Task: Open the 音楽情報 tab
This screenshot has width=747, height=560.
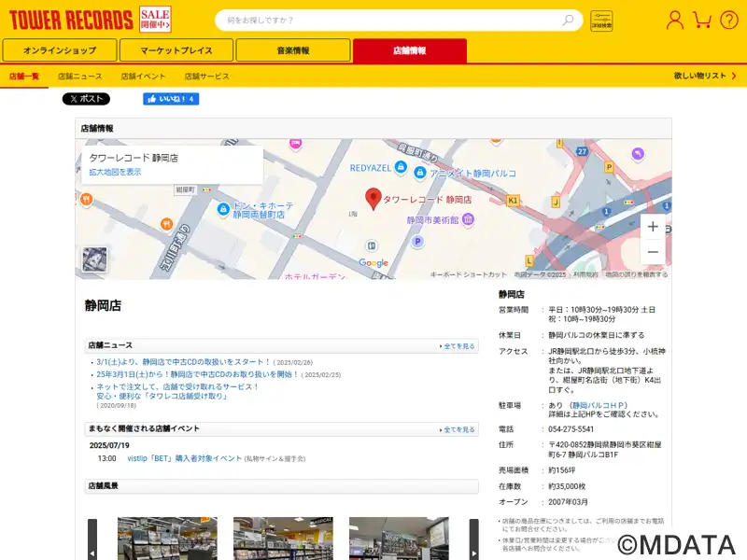Action: pos(293,50)
